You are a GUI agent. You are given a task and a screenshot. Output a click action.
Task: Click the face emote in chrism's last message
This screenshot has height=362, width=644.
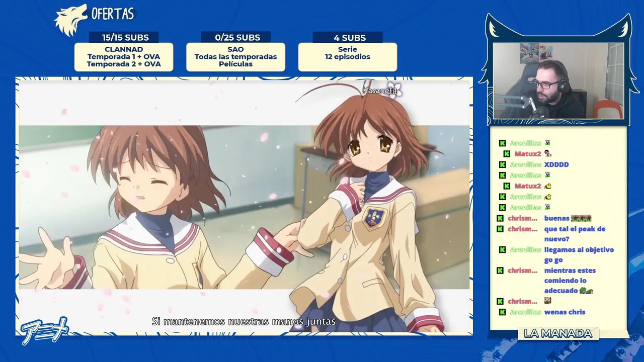(548, 301)
